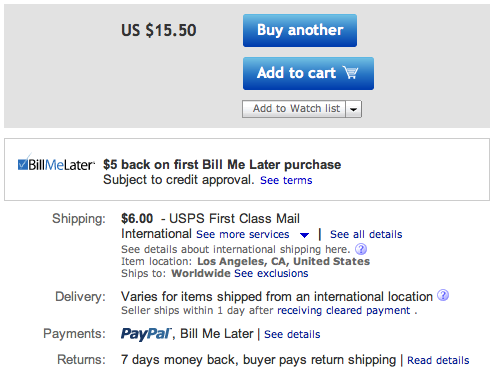Click the PayPal logo
The height and width of the screenshot is (369, 498).
coord(146,334)
